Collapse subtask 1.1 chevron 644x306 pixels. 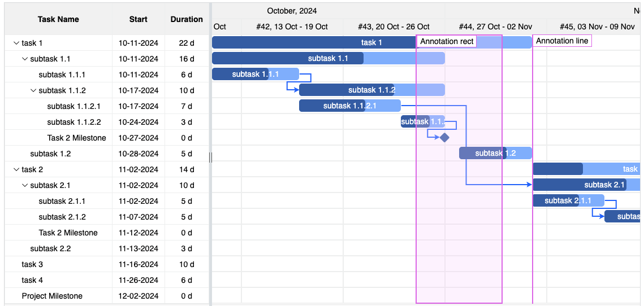(25, 59)
